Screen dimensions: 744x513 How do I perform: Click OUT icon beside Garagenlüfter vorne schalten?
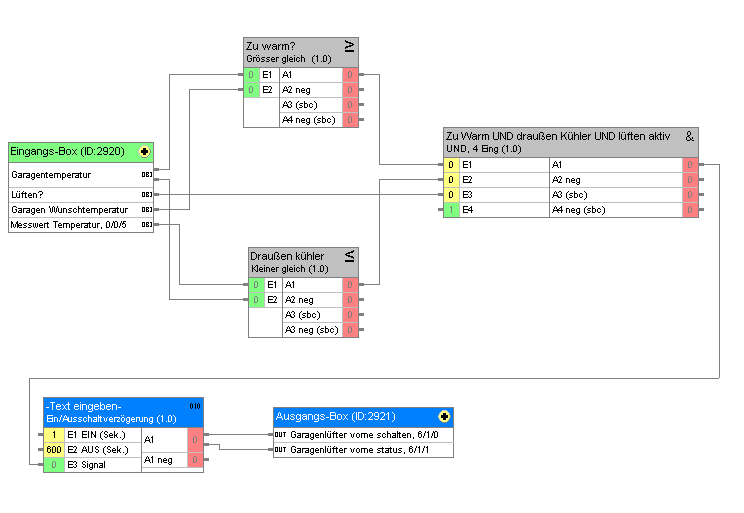point(280,435)
